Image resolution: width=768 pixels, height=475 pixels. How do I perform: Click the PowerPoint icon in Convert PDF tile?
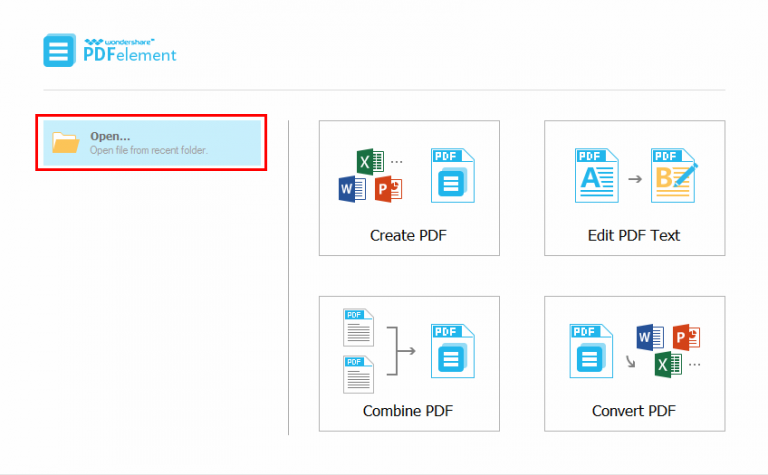point(686,338)
